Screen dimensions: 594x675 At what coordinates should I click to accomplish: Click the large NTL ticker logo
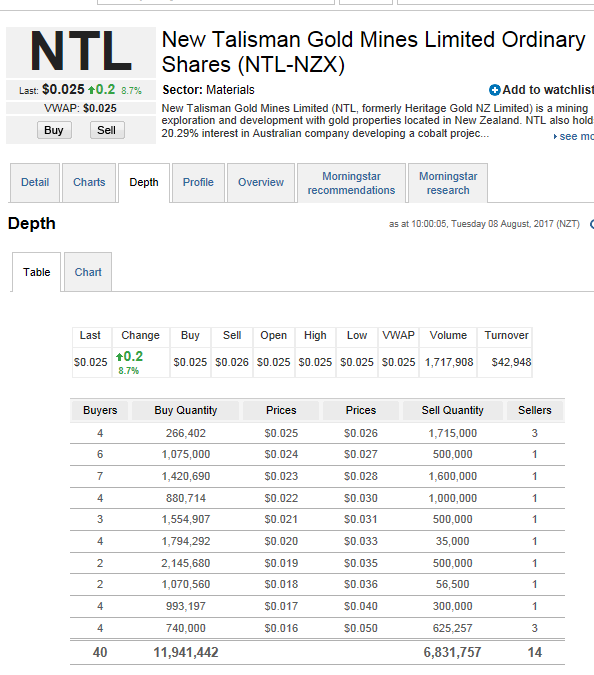point(81,52)
